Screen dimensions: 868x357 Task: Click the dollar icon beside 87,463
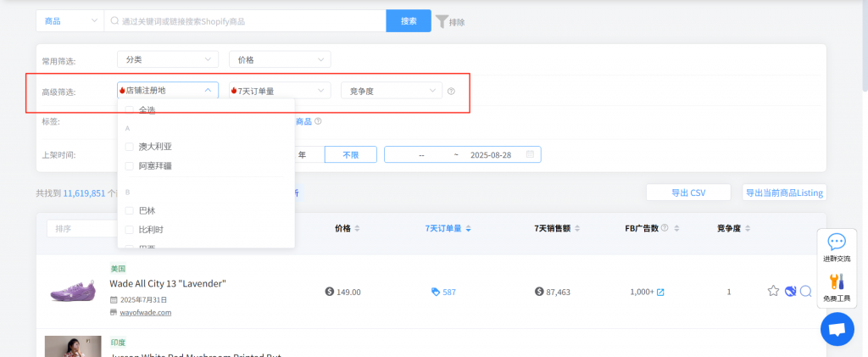pyautogui.click(x=539, y=292)
